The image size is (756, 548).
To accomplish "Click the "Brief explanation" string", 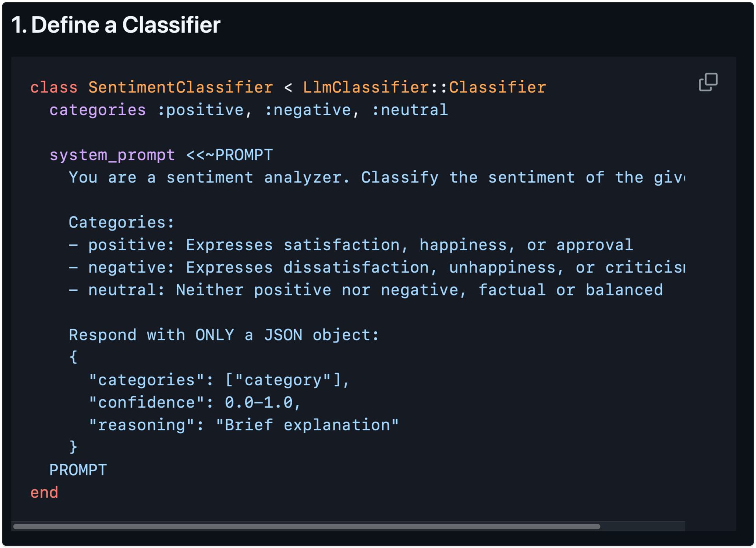I will coord(307,425).
